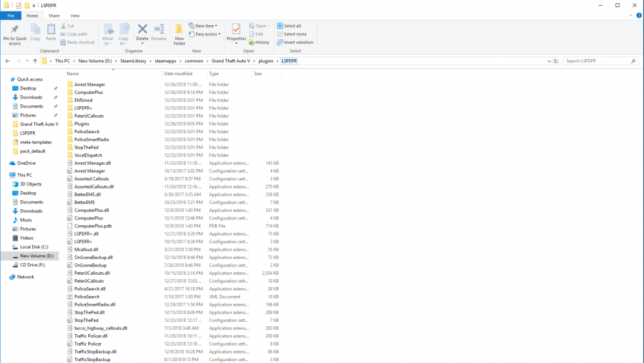Click the History icon in Open group
Image resolution: width=644 pixels, height=363 pixels.
pyautogui.click(x=259, y=42)
